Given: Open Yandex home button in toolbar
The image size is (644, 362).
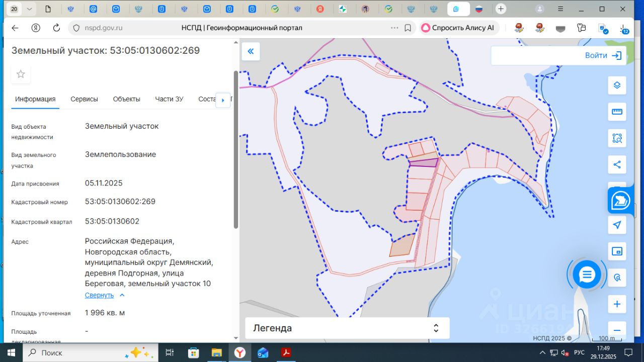Looking at the screenshot, I should (36, 28).
